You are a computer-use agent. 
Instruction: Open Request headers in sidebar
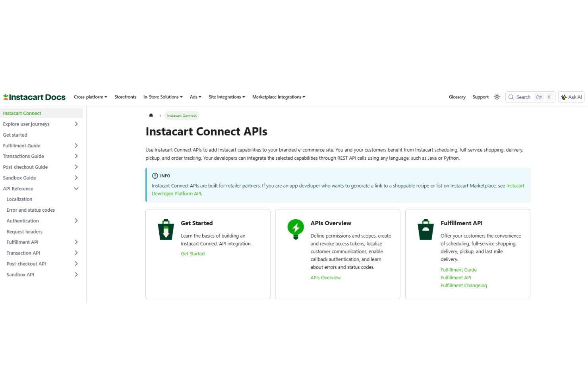pos(24,232)
